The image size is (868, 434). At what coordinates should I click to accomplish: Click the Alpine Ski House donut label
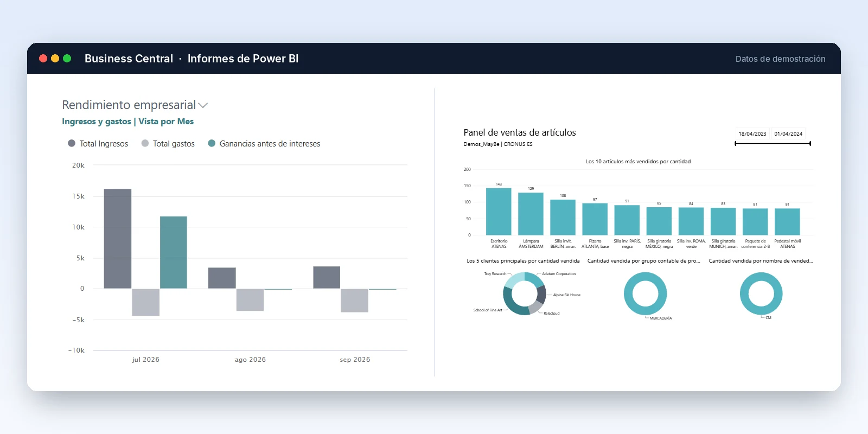(566, 295)
